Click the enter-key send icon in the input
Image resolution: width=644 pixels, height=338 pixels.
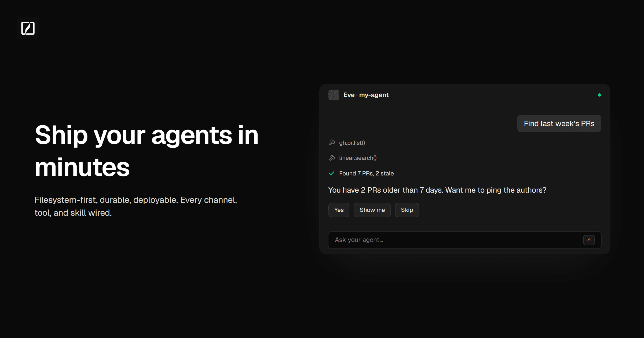(x=589, y=240)
